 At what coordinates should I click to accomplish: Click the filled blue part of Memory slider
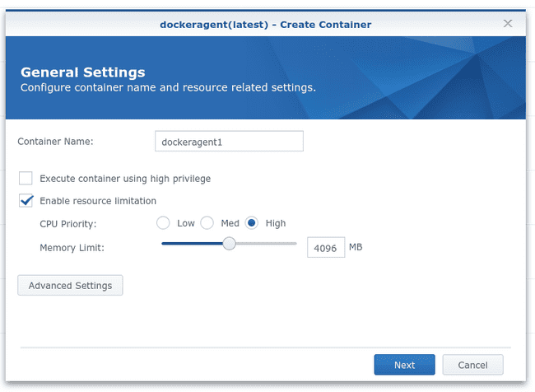point(192,244)
